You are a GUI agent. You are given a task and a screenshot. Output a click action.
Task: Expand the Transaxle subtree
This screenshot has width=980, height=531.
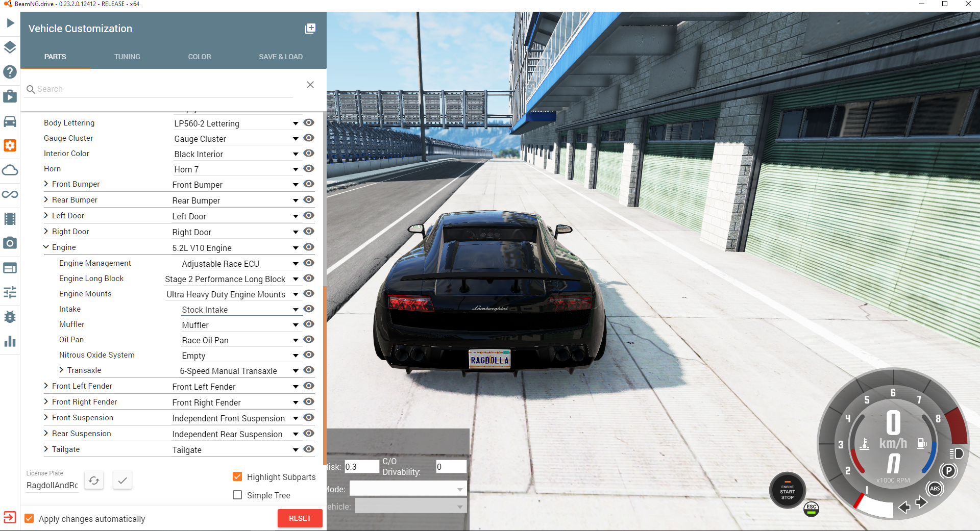click(61, 370)
